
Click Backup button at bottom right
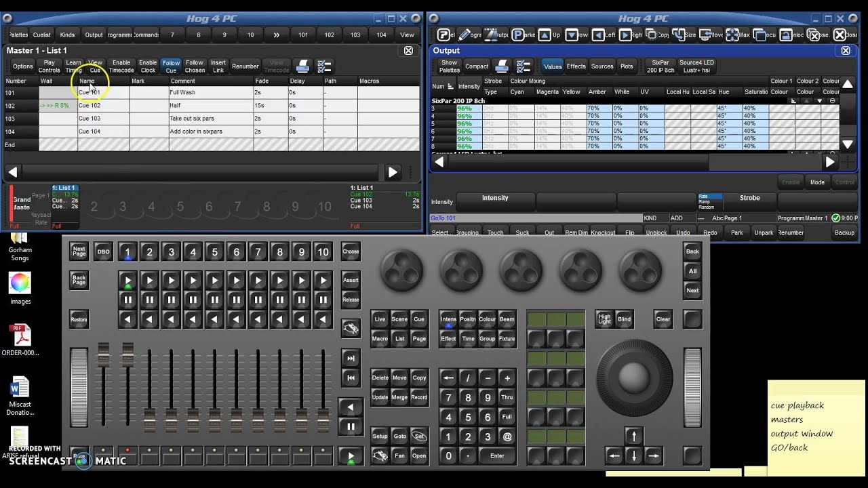tap(844, 232)
